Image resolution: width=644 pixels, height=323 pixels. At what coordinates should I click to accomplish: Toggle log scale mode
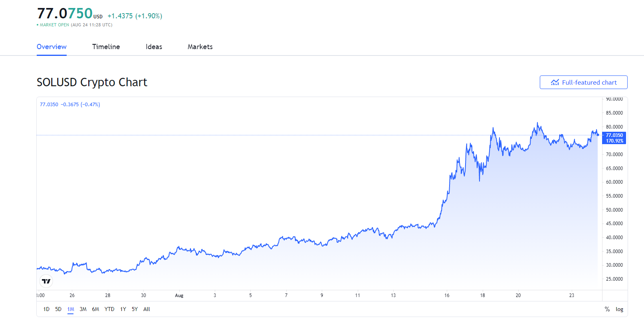tap(619, 309)
